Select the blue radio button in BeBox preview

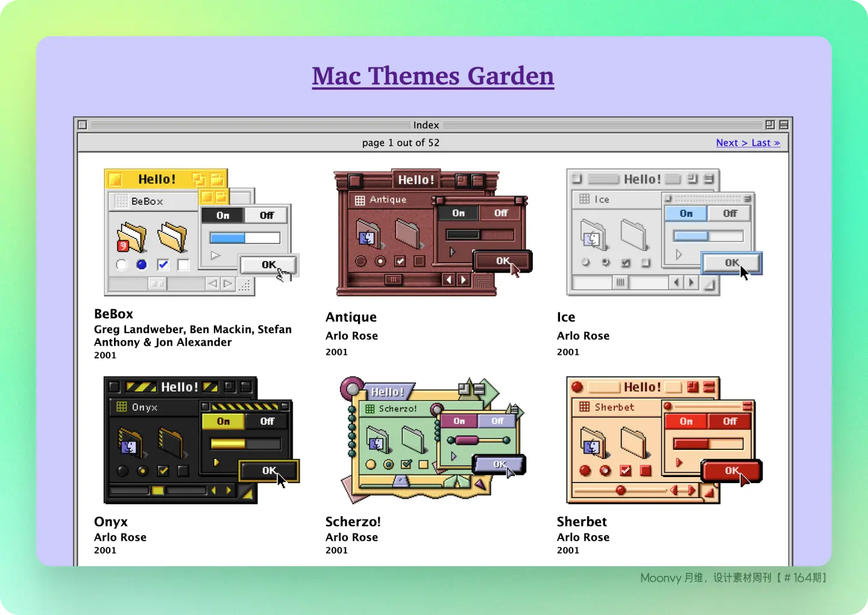point(142,264)
